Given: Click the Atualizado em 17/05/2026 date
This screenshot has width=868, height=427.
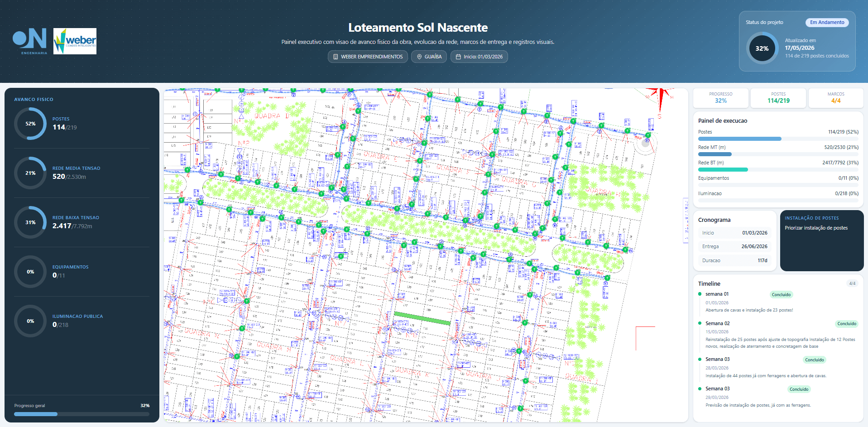Looking at the screenshot, I should point(800,48).
